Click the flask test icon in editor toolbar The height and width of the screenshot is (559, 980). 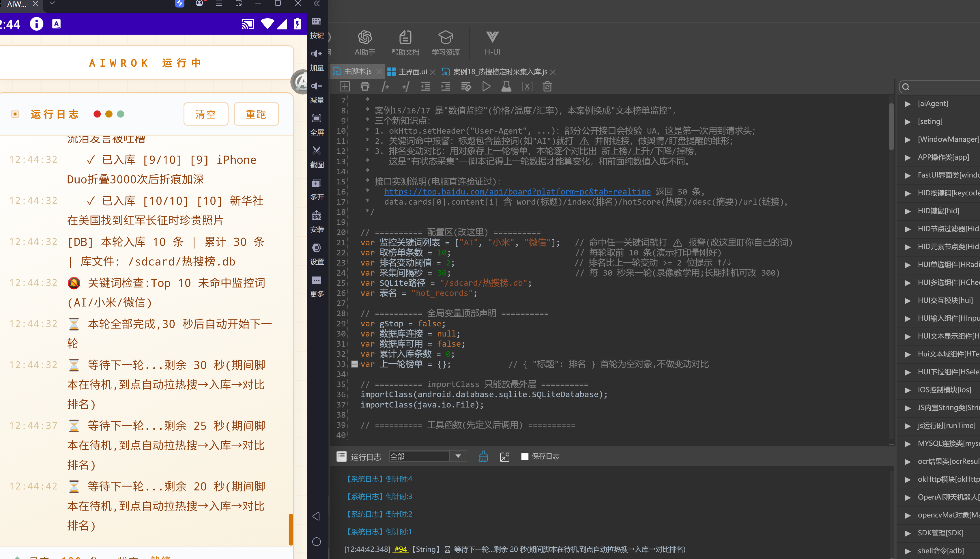(506, 86)
